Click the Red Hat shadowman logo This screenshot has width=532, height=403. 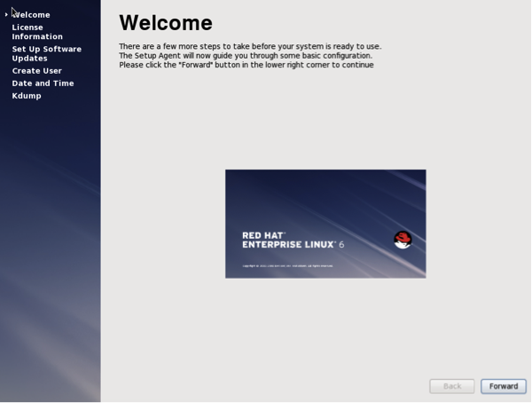403,240
